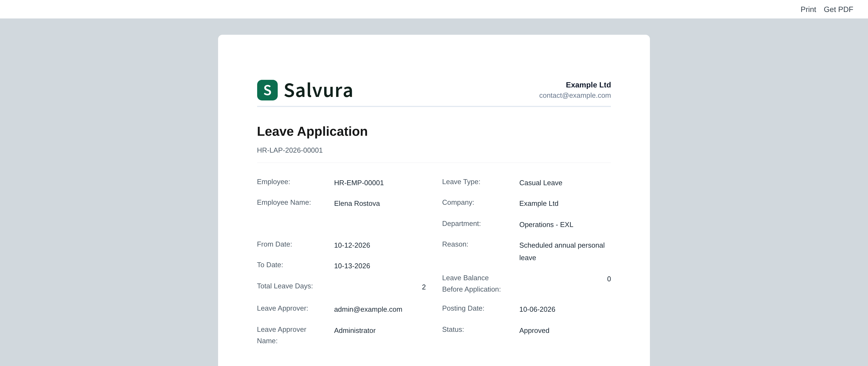868x366 pixels.
Task: Select the department Operations - EXL
Action: [x=546, y=225]
